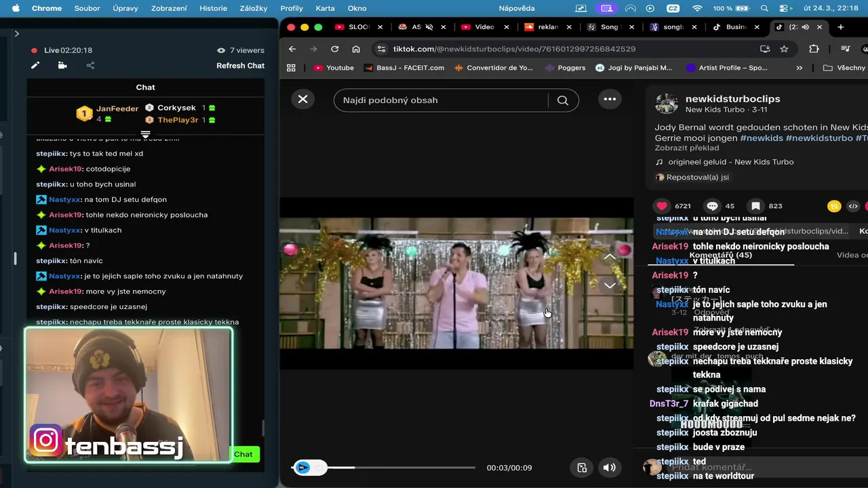Click the #newkidsturbo hashtag
Screen dimensions: 868x488
coord(819,138)
